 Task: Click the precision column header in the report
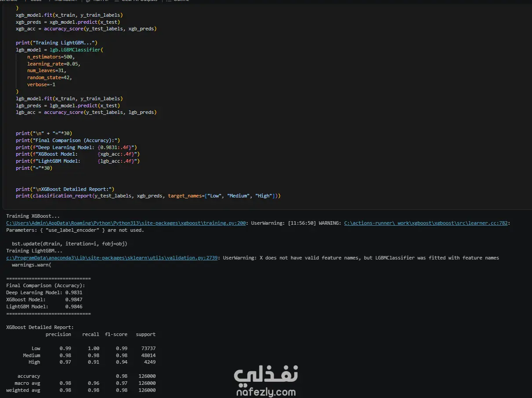tap(58, 334)
